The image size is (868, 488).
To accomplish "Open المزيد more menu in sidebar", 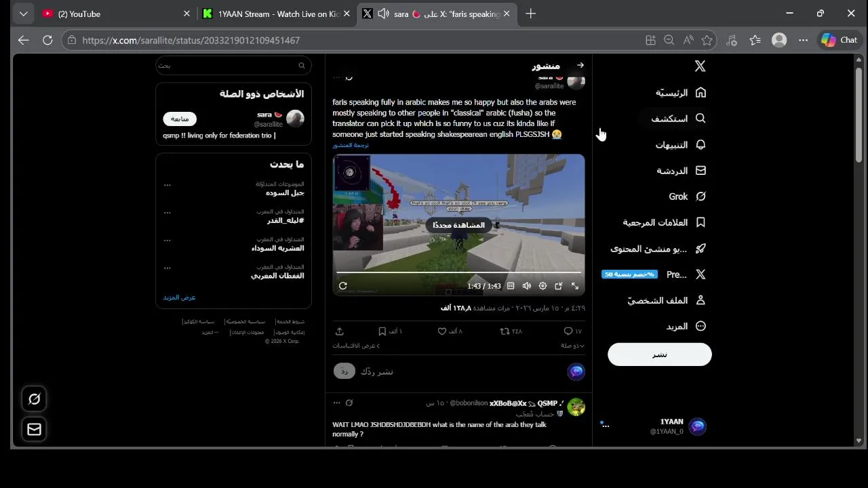I will pyautogui.click(x=686, y=326).
